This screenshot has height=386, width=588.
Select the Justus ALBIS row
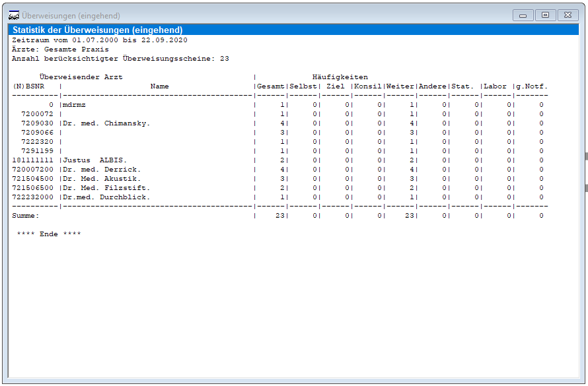94,160
